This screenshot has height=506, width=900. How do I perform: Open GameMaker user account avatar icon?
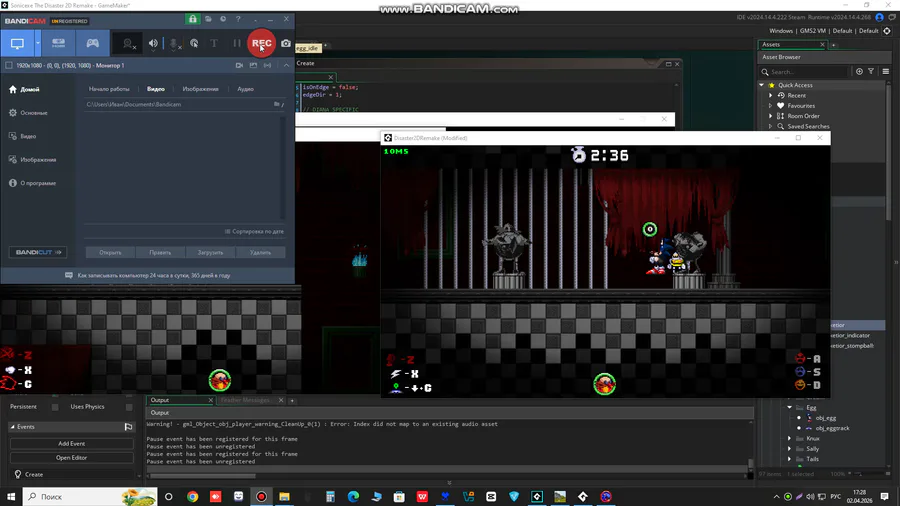(879, 17)
